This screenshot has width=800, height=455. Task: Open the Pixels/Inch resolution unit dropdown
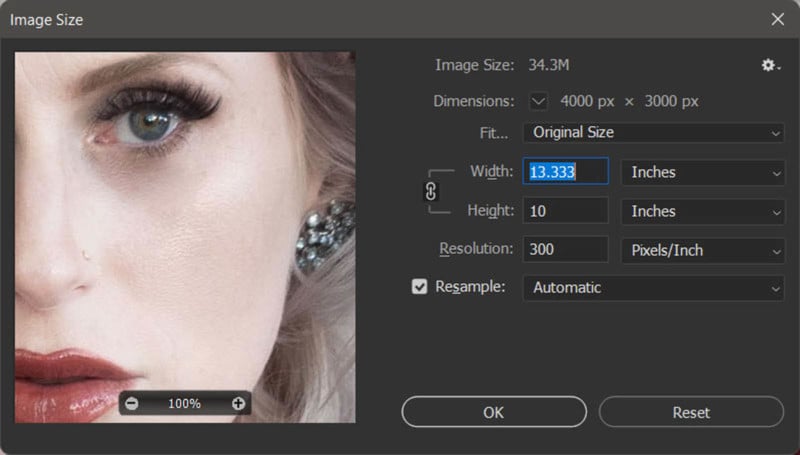pos(703,250)
